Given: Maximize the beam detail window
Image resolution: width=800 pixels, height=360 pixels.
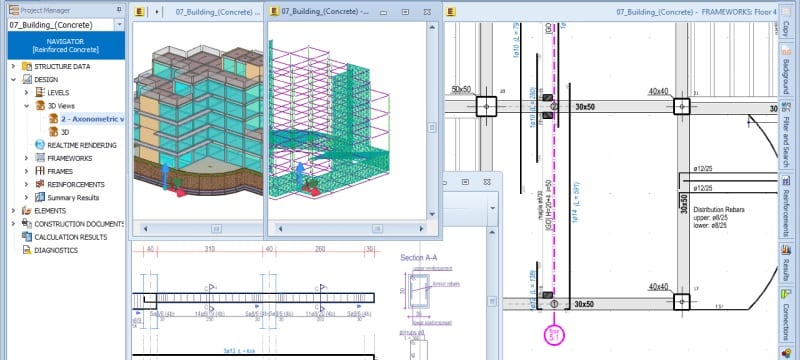Looking at the screenshot, I should pyautogui.click(x=465, y=182).
